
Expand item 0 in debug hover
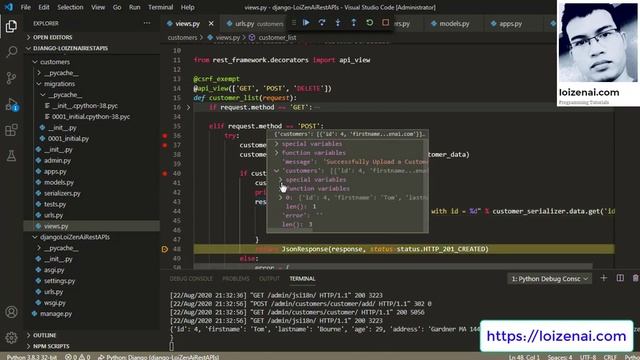click(x=280, y=198)
